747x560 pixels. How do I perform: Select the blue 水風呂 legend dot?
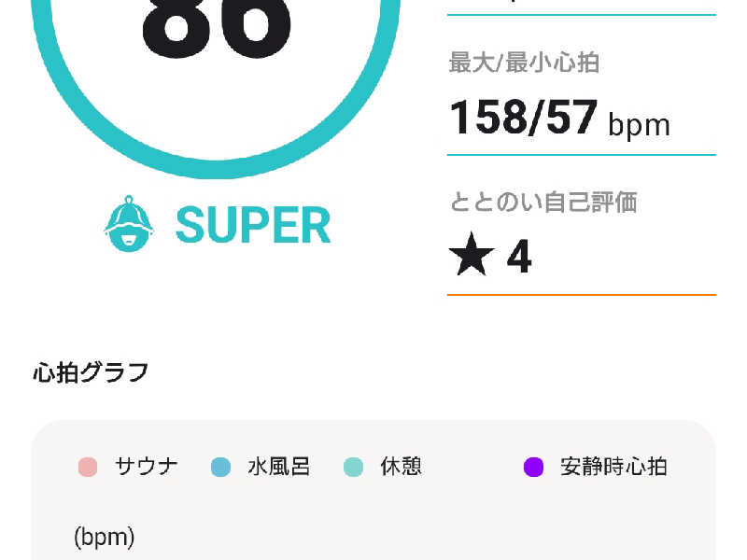(x=220, y=468)
